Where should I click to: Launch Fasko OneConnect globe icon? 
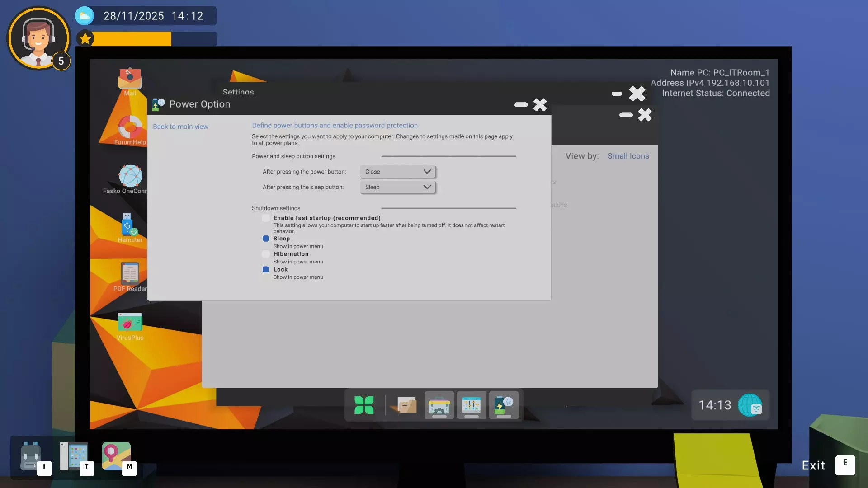point(130,176)
